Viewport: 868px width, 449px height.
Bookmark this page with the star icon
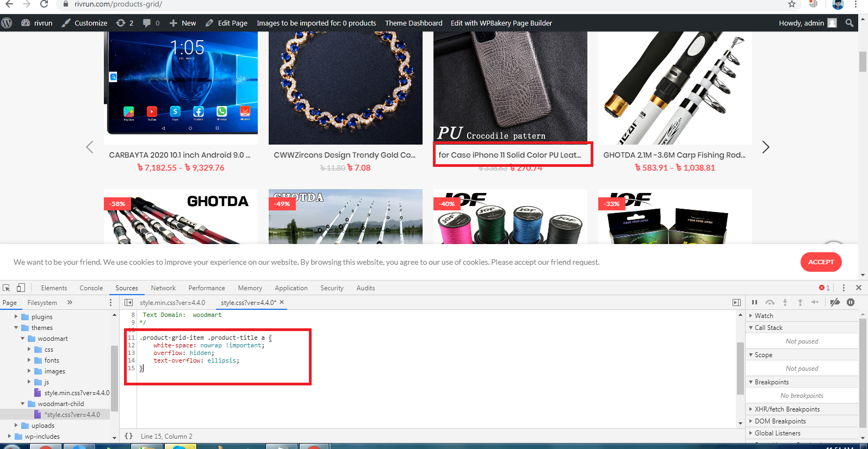(x=792, y=4)
